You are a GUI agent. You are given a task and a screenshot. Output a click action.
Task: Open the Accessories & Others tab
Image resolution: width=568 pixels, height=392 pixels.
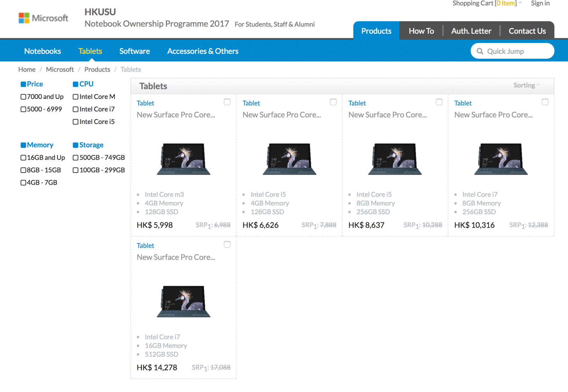click(203, 51)
